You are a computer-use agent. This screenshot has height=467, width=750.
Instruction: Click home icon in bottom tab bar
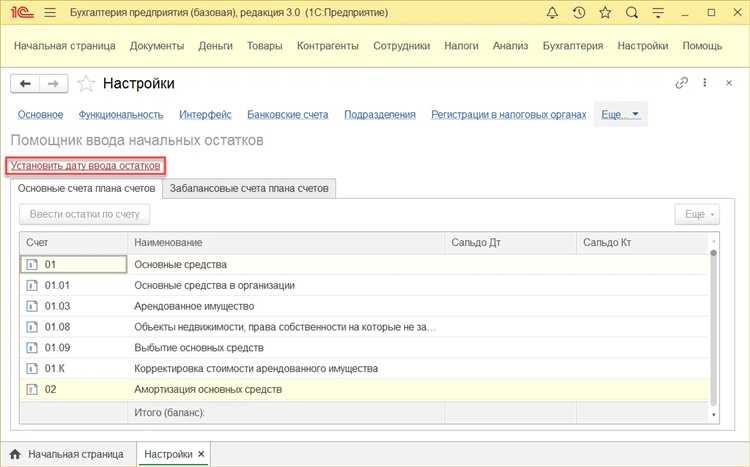[15, 454]
